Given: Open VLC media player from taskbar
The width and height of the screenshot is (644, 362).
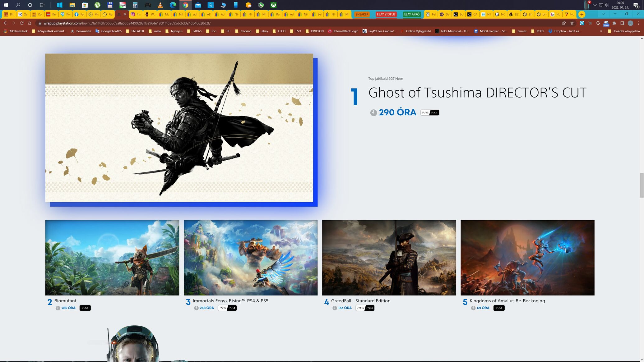Looking at the screenshot, I should pyautogui.click(x=160, y=5).
